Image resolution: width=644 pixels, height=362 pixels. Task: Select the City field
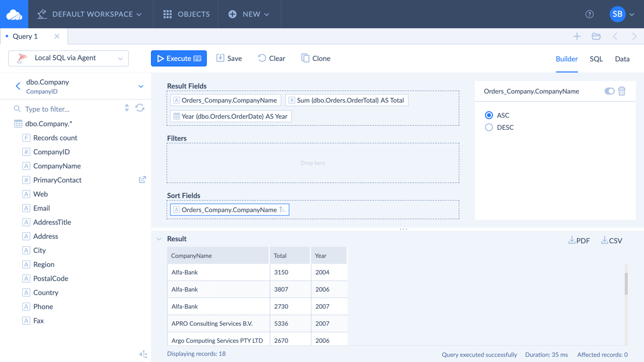click(x=39, y=250)
